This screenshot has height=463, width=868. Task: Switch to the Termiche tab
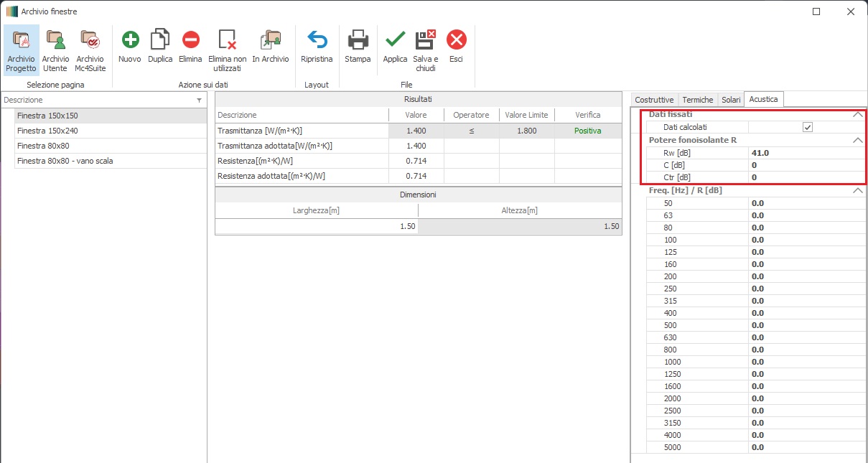point(697,100)
